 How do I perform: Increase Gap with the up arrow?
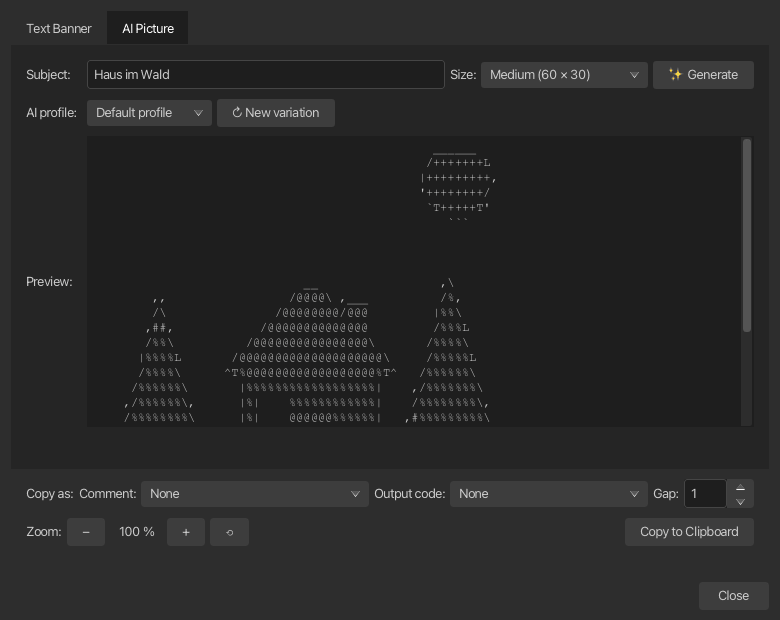[x=740, y=487]
